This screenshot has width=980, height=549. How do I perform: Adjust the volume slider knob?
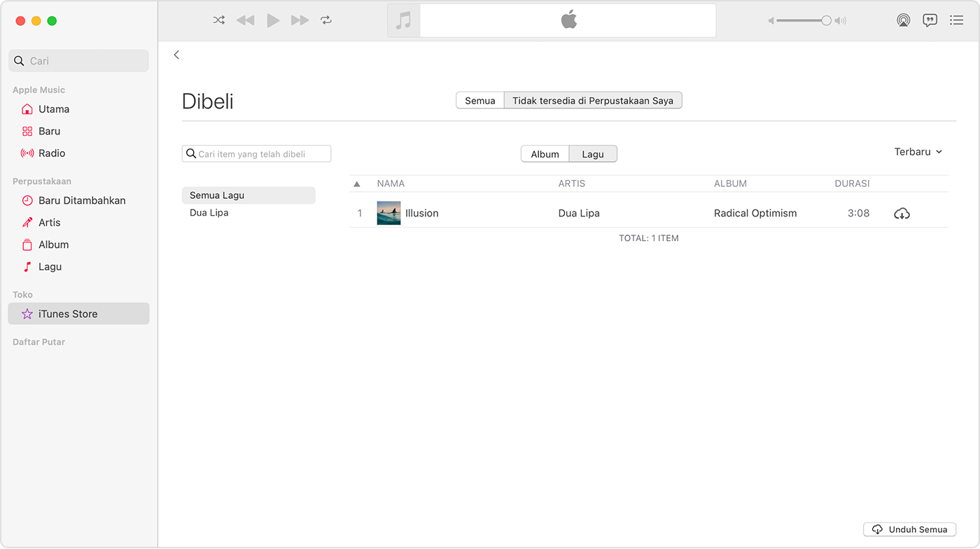click(x=826, y=20)
